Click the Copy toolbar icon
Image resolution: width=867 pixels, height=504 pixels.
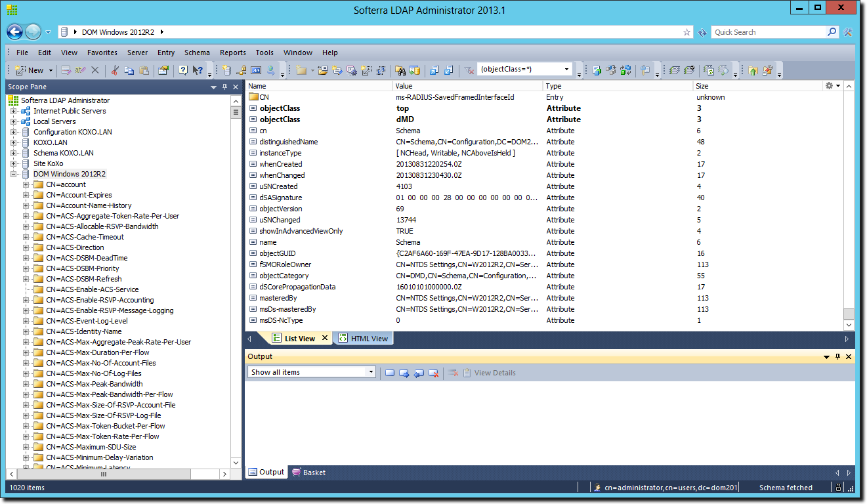point(129,70)
